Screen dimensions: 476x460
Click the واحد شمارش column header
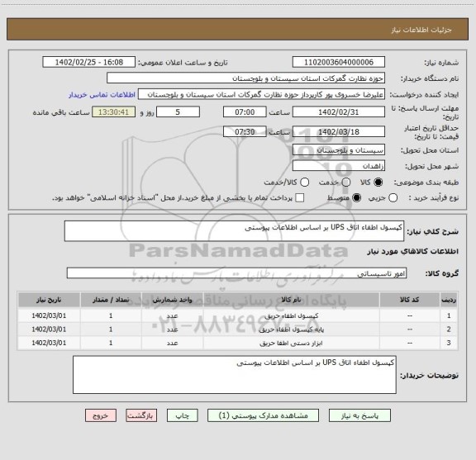[172, 300]
